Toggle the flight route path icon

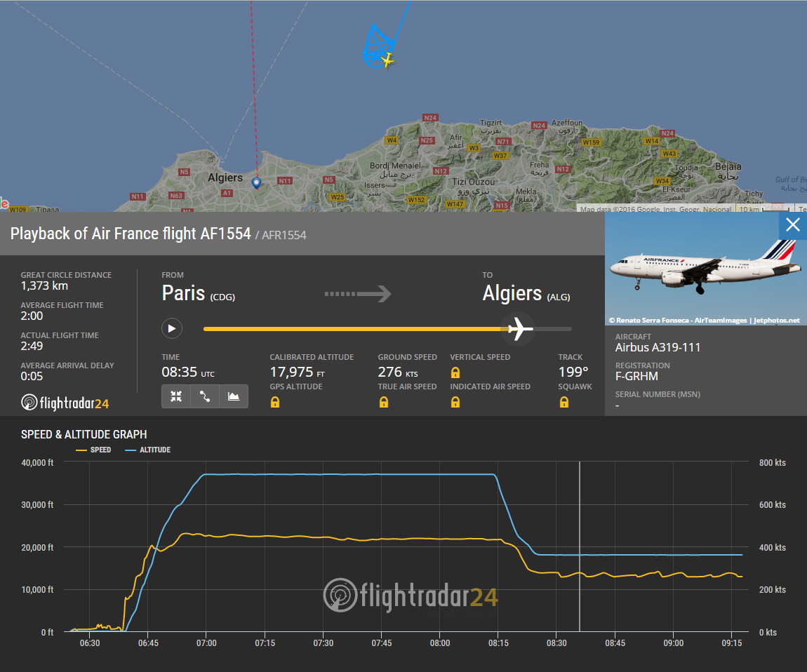point(205,396)
